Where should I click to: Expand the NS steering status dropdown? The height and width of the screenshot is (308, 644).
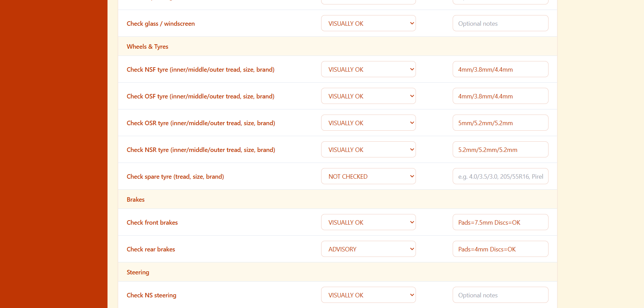[x=368, y=295]
